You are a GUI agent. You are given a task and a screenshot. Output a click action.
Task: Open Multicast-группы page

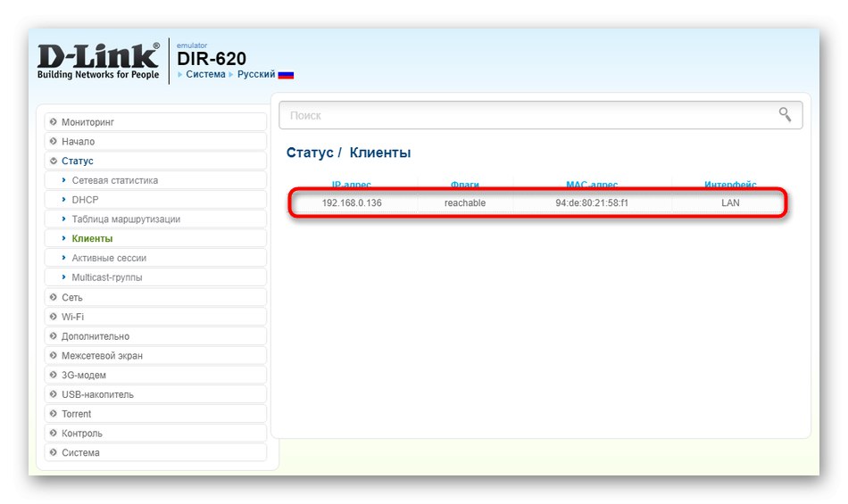[x=155, y=277]
